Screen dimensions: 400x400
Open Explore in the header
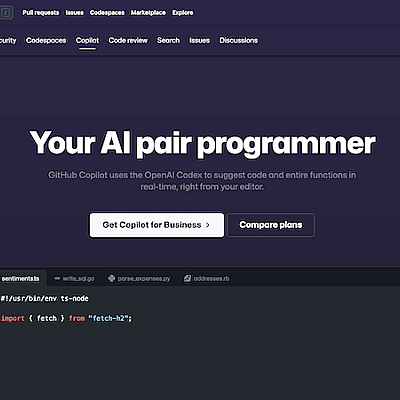[x=183, y=13]
